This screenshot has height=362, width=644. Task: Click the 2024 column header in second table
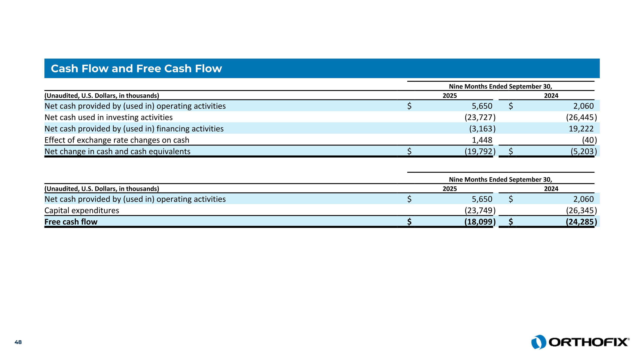click(x=551, y=189)
